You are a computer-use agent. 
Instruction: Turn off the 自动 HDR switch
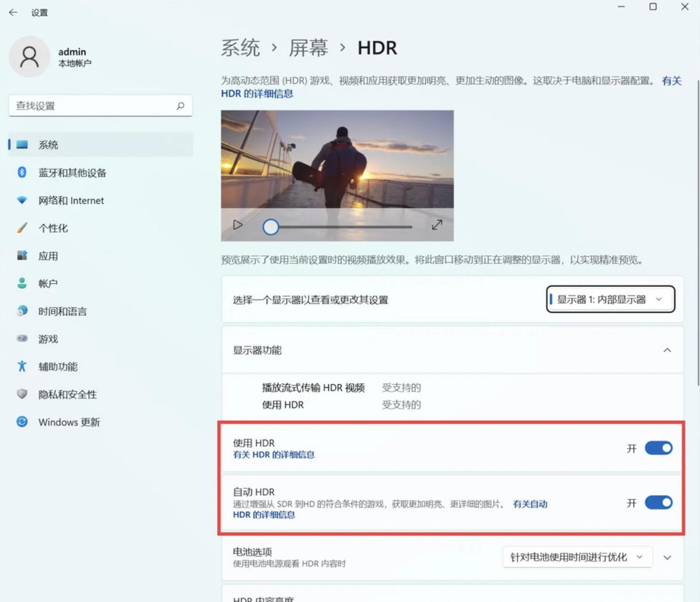click(x=658, y=503)
